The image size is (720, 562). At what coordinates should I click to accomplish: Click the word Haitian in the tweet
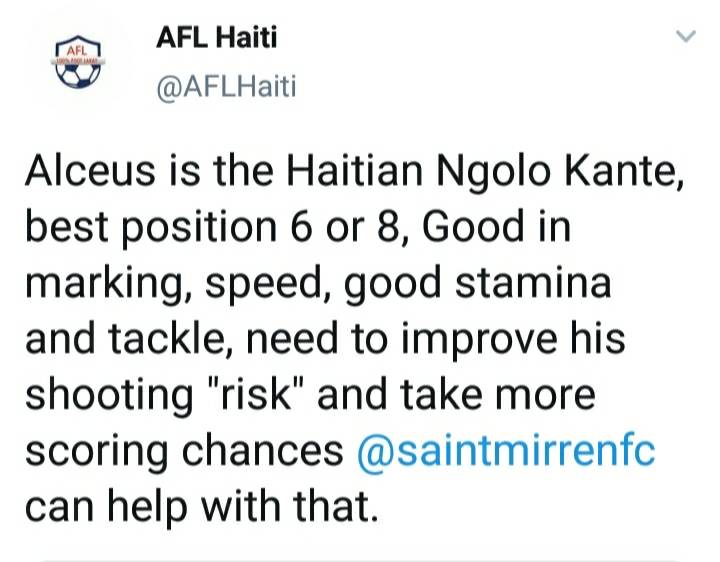click(x=354, y=170)
